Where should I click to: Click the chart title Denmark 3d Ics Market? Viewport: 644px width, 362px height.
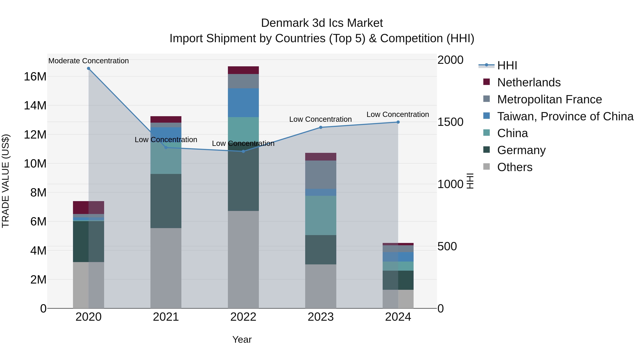pos(322,23)
